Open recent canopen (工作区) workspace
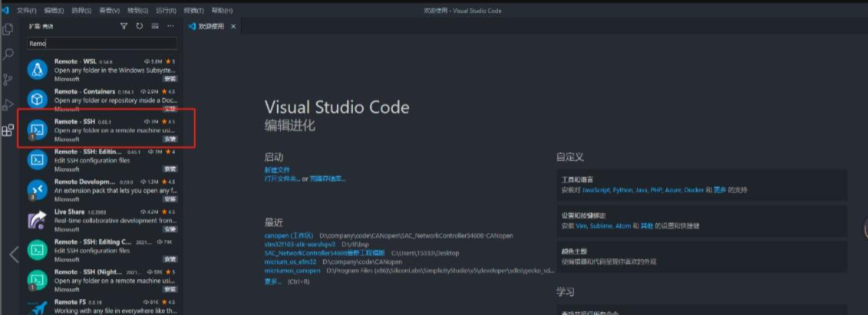 tap(289, 235)
